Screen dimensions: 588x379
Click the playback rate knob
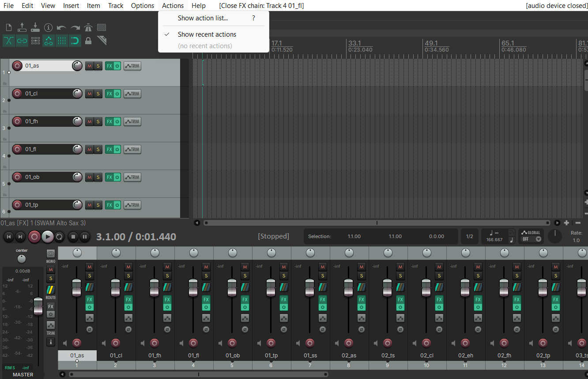pyautogui.click(x=555, y=236)
